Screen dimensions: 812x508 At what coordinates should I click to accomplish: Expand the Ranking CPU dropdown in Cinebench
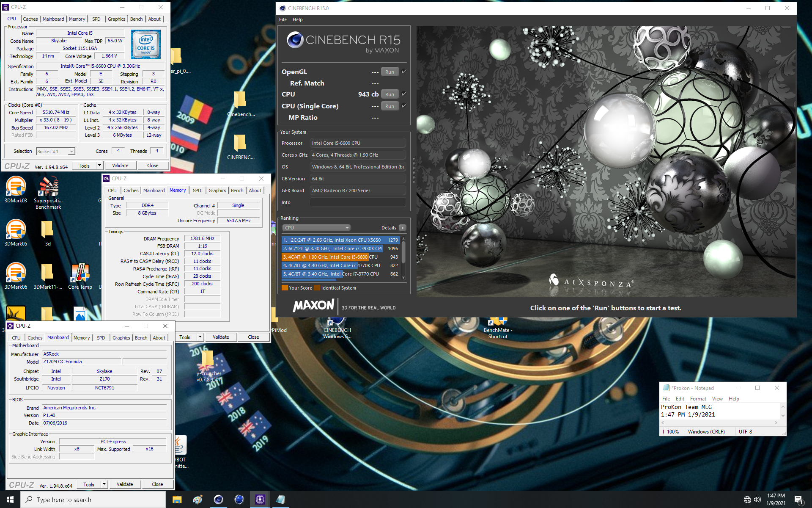point(316,228)
